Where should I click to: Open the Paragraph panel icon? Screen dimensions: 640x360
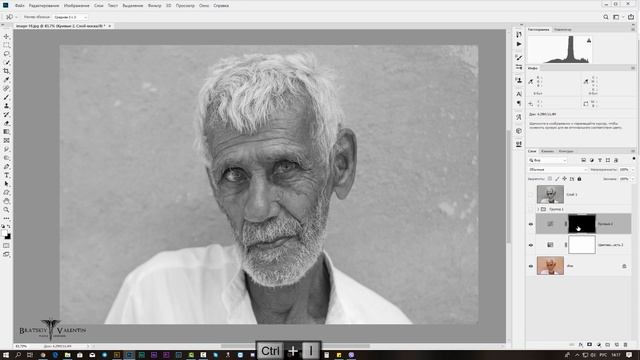(519, 103)
